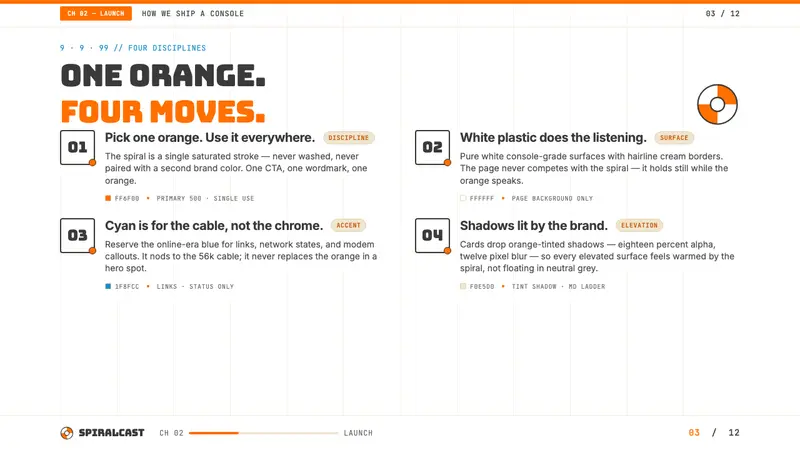The width and height of the screenshot is (800, 450).
Task: Click the blue 1F8FCC color swatch
Action: click(x=108, y=286)
